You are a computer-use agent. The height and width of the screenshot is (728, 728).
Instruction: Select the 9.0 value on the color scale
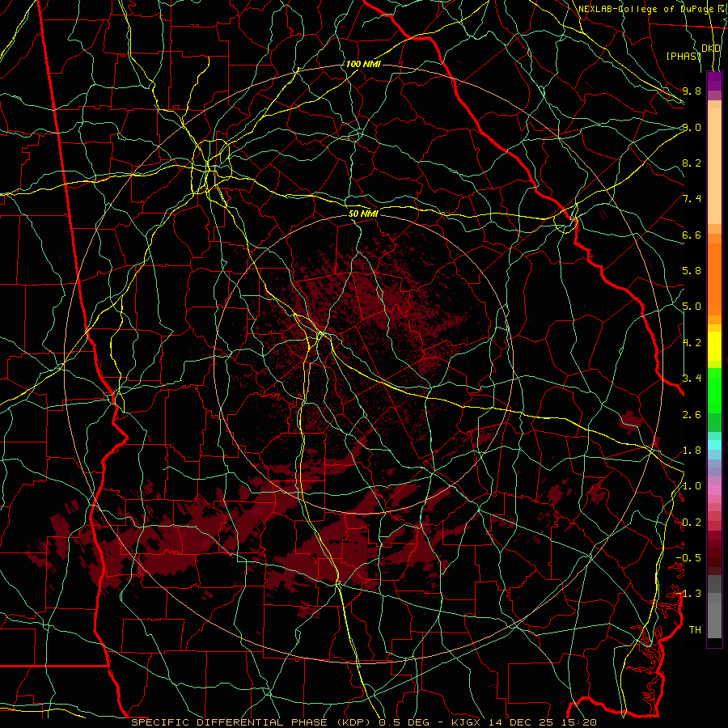(692, 127)
